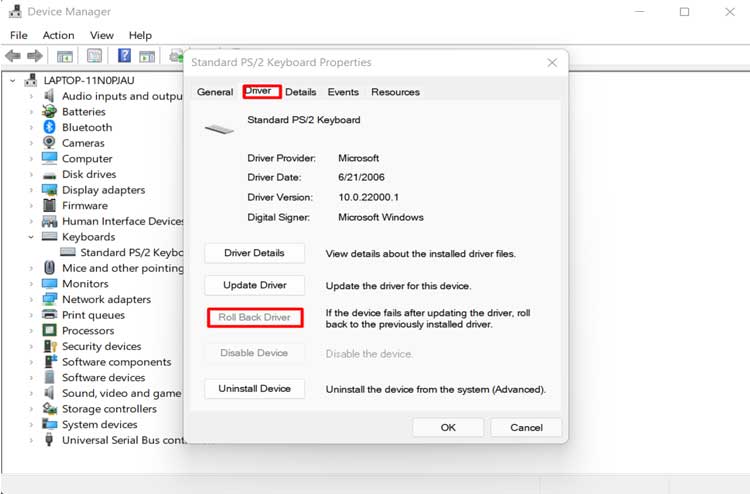Select the Standard PS/2 Keyboard tree item
Image resolution: width=750 pixels, height=494 pixels.
[122, 252]
